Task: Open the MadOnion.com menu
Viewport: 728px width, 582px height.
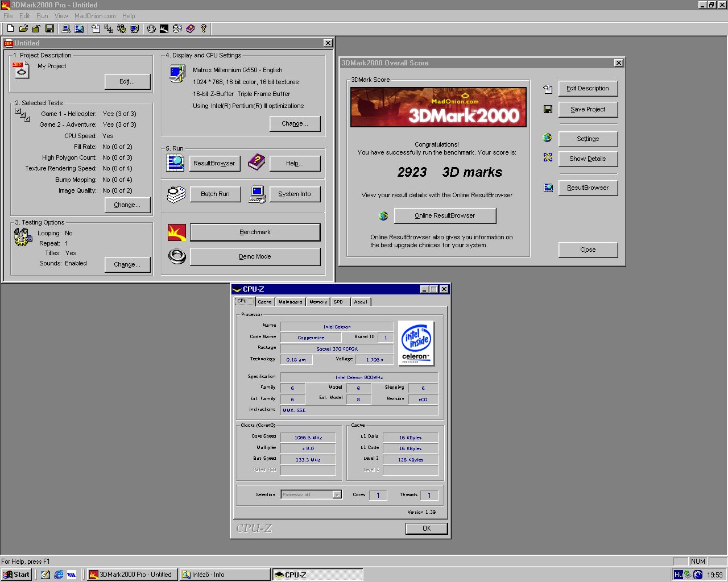Action: (95, 16)
